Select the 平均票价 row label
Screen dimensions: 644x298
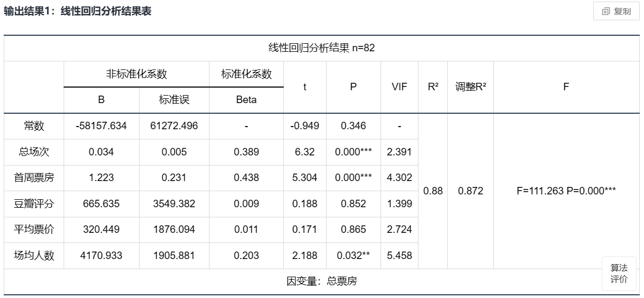point(34,230)
